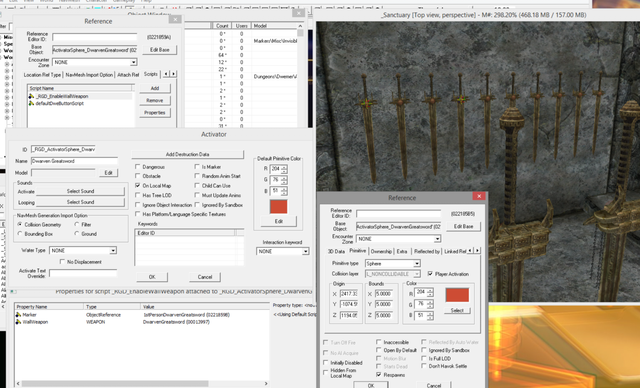Check the Is Marker option
Screen dimensions: 640x388
(x=197, y=167)
